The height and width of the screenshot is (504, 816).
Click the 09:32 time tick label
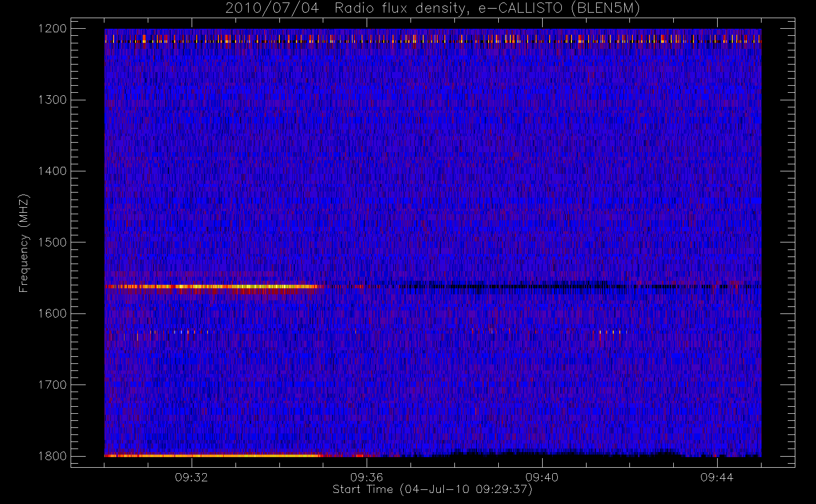click(192, 477)
